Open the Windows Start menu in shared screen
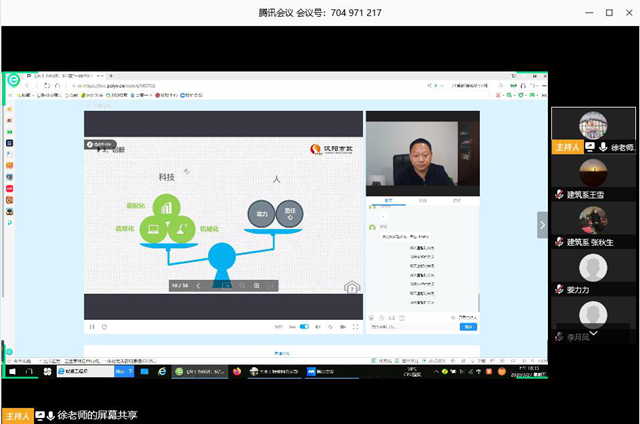640x424 pixels. [x=13, y=371]
